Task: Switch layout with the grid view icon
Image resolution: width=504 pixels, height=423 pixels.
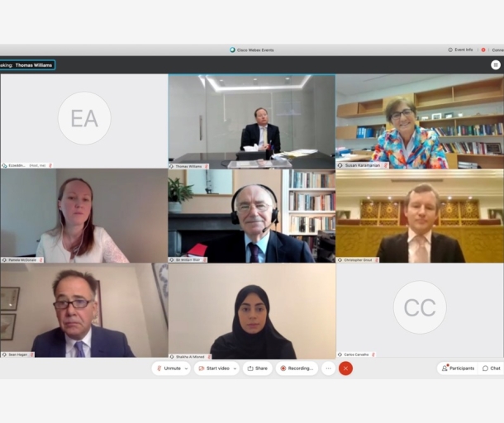Action: (496, 65)
